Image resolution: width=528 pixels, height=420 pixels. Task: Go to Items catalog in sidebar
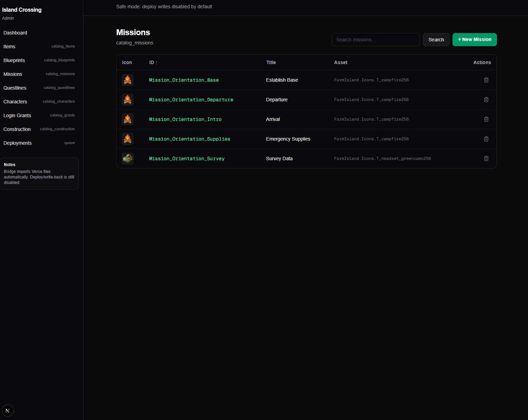(x=9, y=47)
